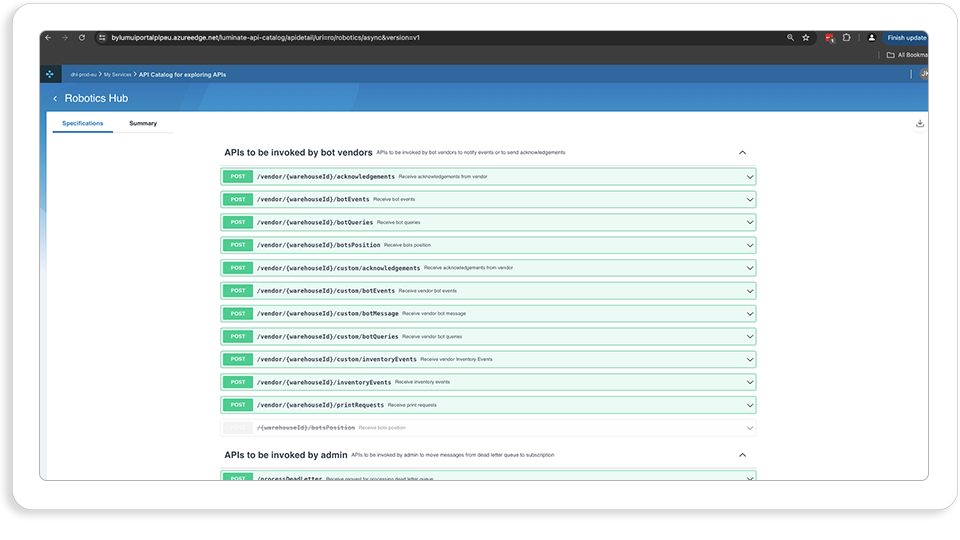This screenshot has width=960, height=540.
Task: Click the /vendor/{warehouseId}/inventoryEvents path text
Action: (324, 382)
